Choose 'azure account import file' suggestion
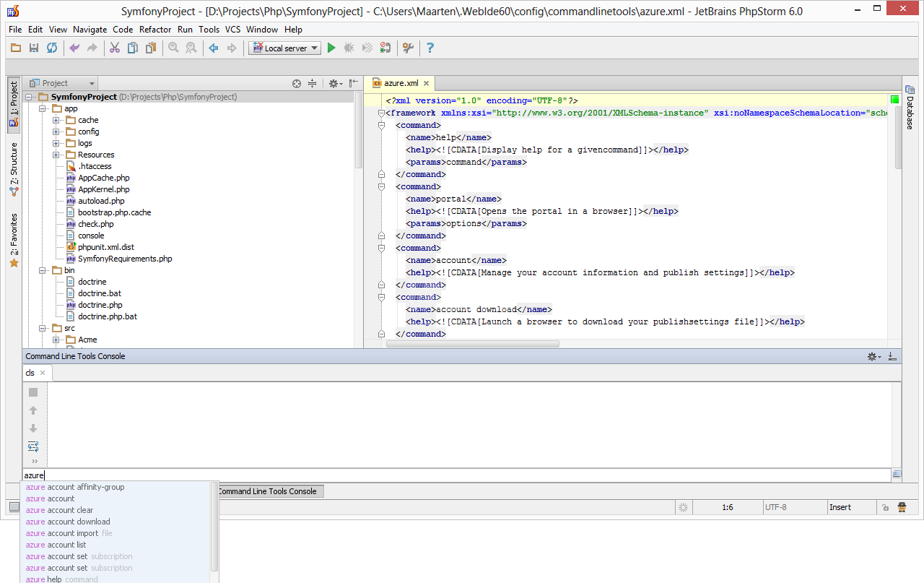This screenshot has width=924, height=583. click(116, 533)
